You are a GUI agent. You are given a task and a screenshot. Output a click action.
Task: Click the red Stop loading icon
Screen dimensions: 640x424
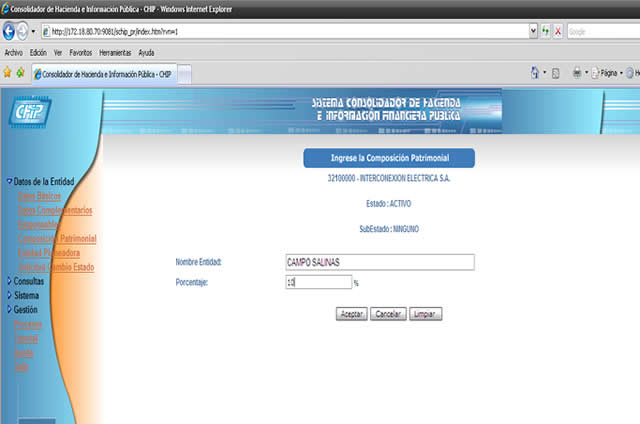558,31
